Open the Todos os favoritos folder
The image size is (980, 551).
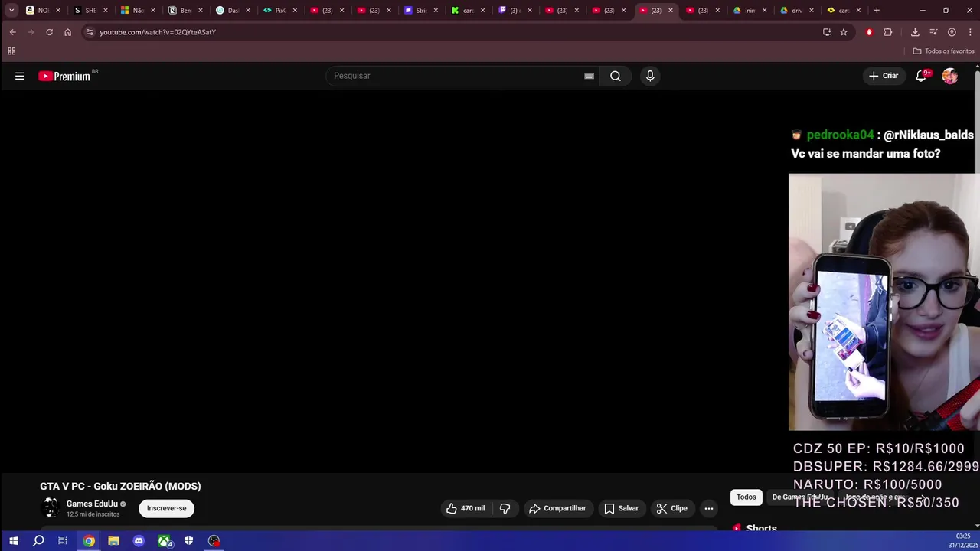point(943,51)
